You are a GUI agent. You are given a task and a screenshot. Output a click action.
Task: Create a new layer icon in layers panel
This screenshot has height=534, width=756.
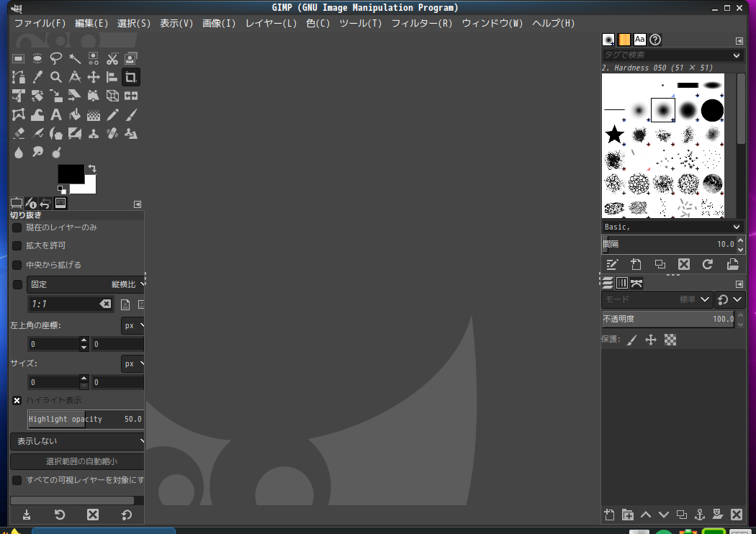pyautogui.click(x=609, y=515)
